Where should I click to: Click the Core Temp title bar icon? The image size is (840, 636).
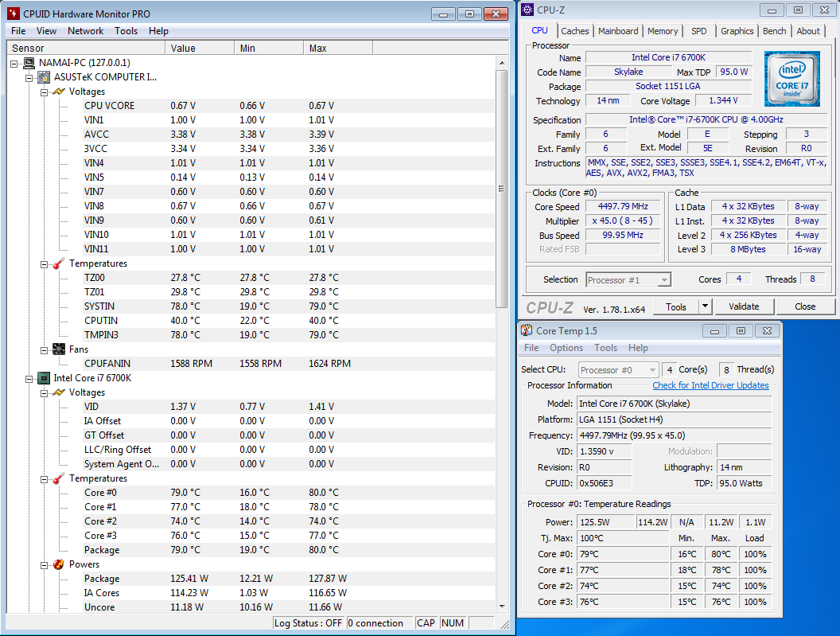527,330
